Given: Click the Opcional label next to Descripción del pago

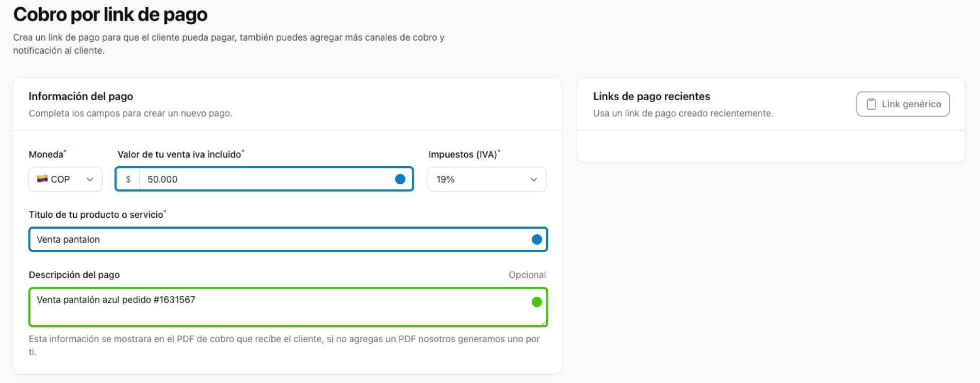Looking at the screenshot, I should (x=528, y=275).
